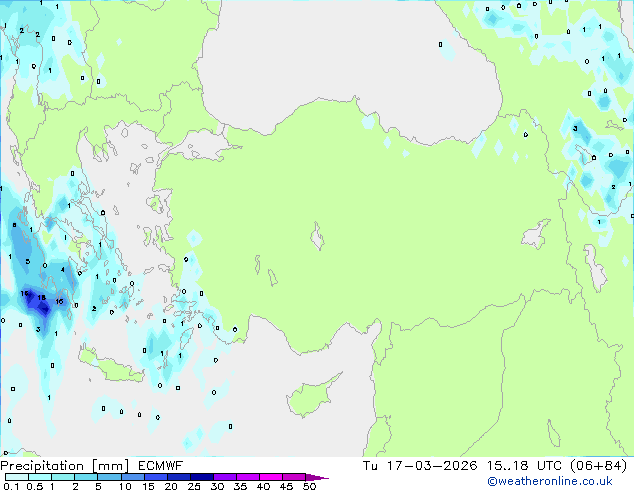Select the 0.5–1 mm legend color

[40, 477]
